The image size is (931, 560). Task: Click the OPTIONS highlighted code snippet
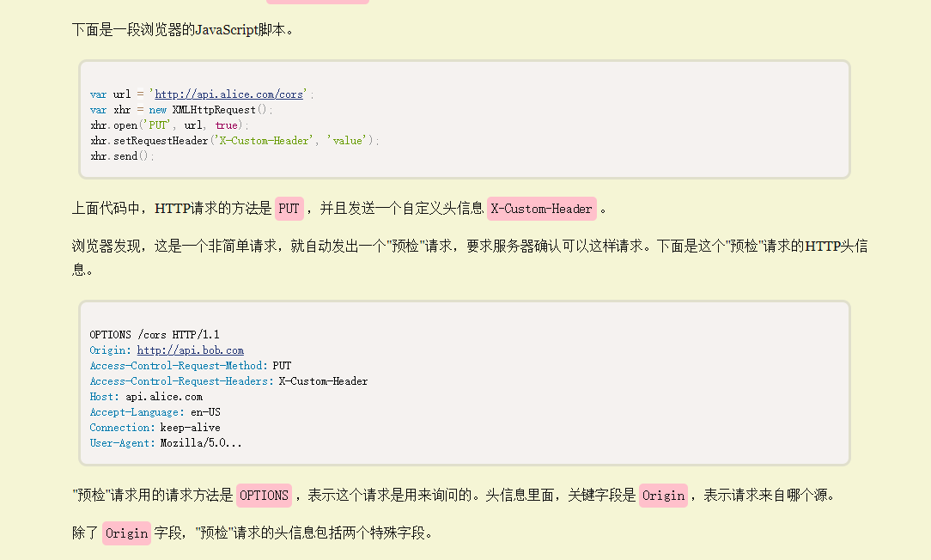[x=264, y=495]
